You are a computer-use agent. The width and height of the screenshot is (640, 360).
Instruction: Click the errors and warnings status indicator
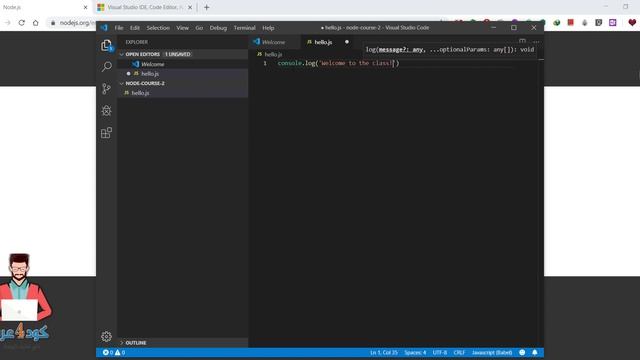[x=114, y=353]
